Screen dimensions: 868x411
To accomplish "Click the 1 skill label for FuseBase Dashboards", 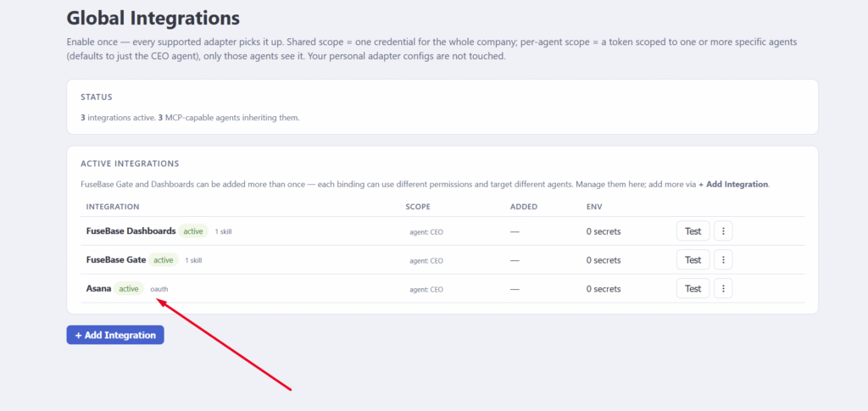I will pyautogui.click(x=223, y=232).
